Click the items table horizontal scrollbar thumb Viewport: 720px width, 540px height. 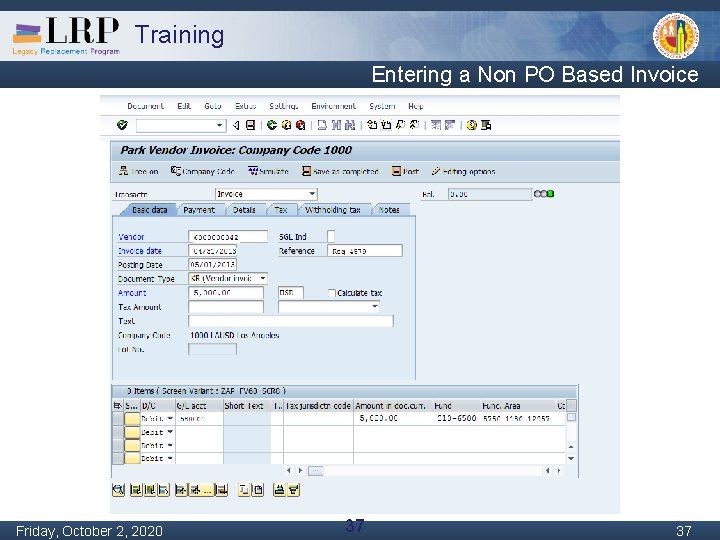[315, 471]
